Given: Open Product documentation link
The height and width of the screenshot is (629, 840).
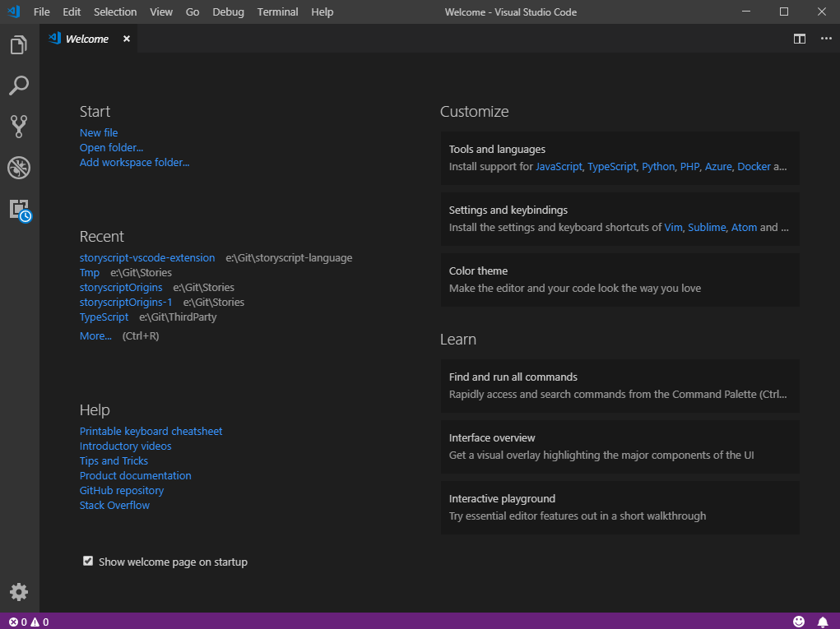Looking at the screenshot, I should [136, 475].
